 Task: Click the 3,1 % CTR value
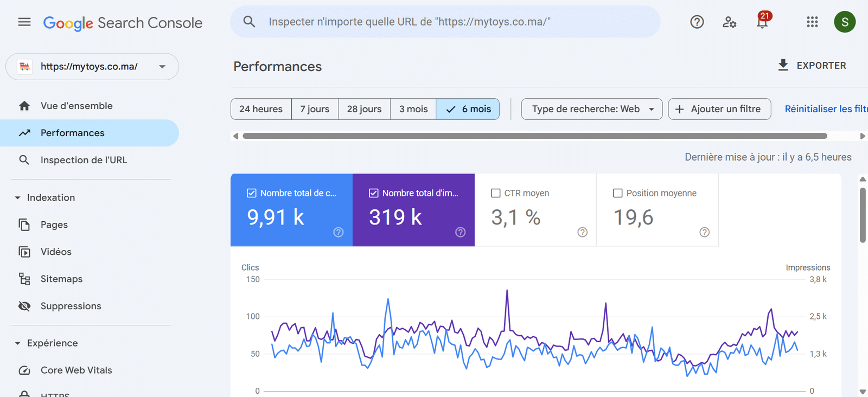coord(516,218)
